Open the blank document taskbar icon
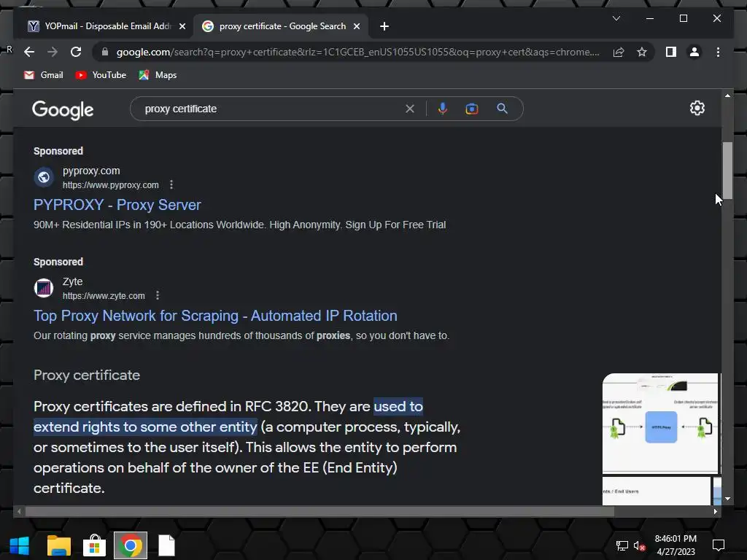This screenshot has height=560, width=747. (167, 545)
